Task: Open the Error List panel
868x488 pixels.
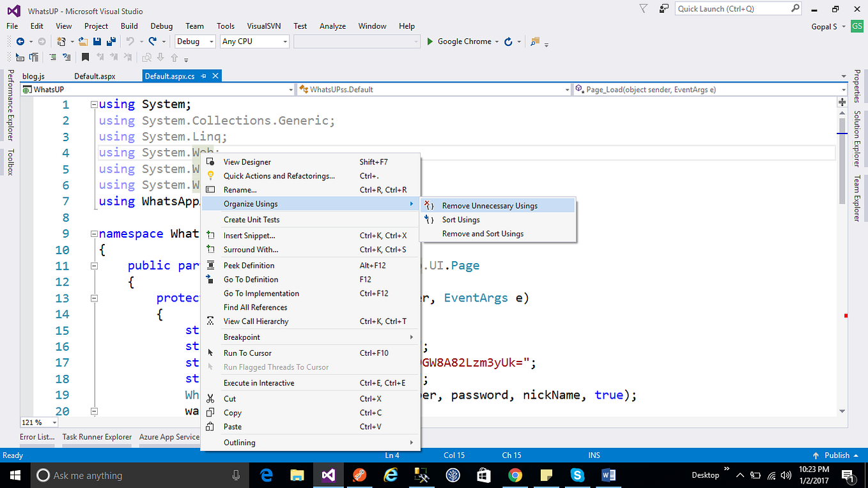Action: pyautogui.click(x=36, y=437)
